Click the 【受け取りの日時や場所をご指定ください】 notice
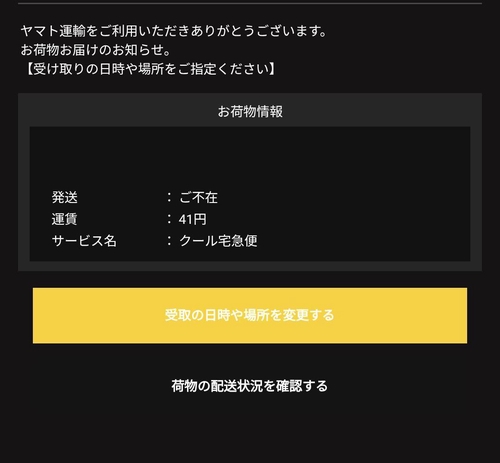The image size is (500, 463). pos(148,69)
